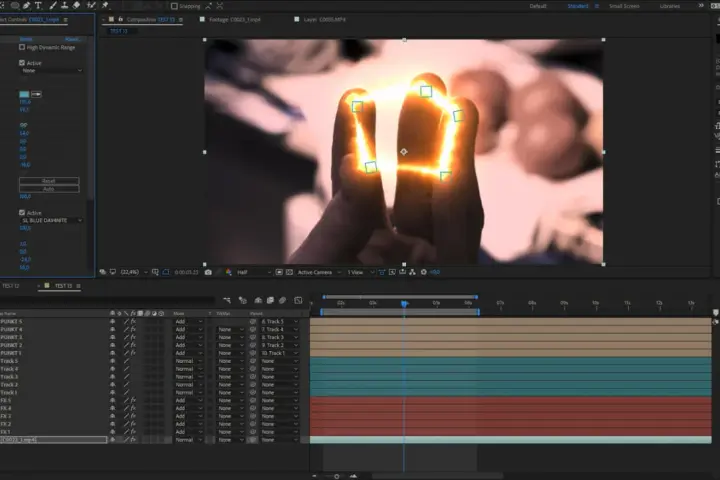Show more workspaces via the overflow chevron
The image size is (720, 480).
pyautogui.click(x=701, y=6)
